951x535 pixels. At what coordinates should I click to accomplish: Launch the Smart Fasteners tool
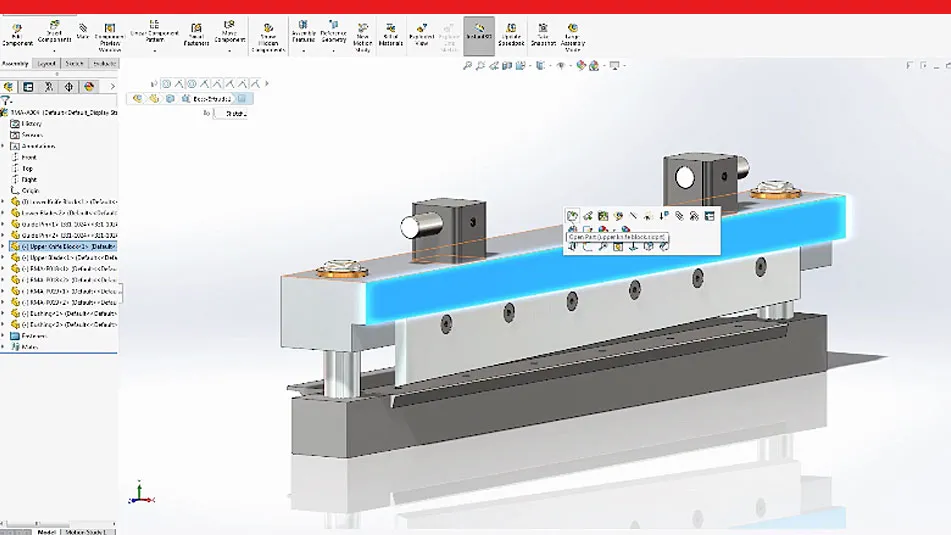tap(196, 35)
